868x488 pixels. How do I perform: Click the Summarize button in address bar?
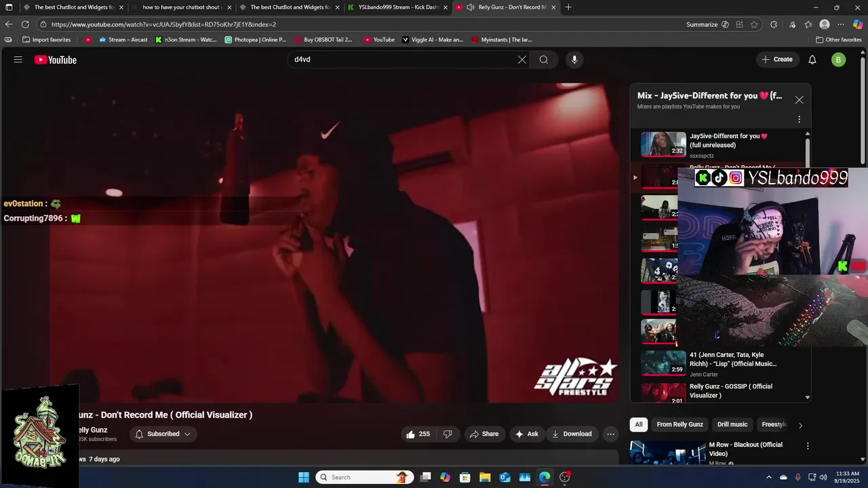coord(701,24)
